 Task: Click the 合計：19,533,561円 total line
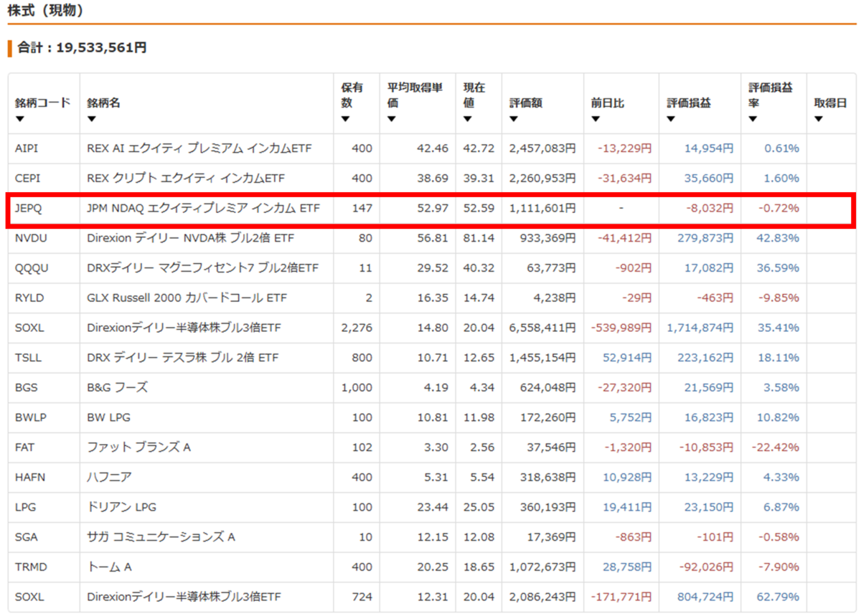82,48
